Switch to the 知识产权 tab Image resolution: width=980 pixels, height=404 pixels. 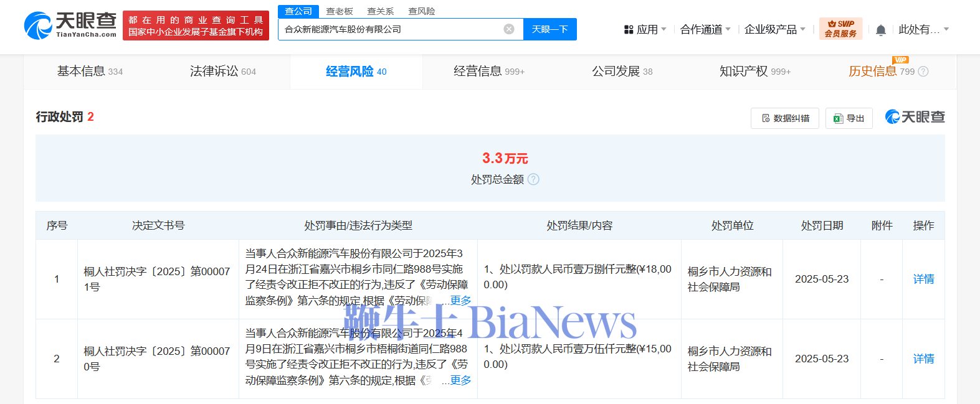(755, 72)
